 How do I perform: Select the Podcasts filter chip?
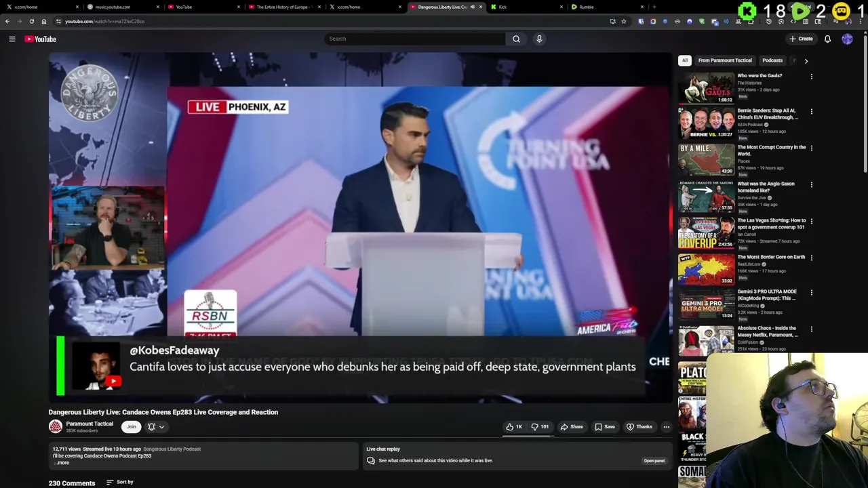772,60
